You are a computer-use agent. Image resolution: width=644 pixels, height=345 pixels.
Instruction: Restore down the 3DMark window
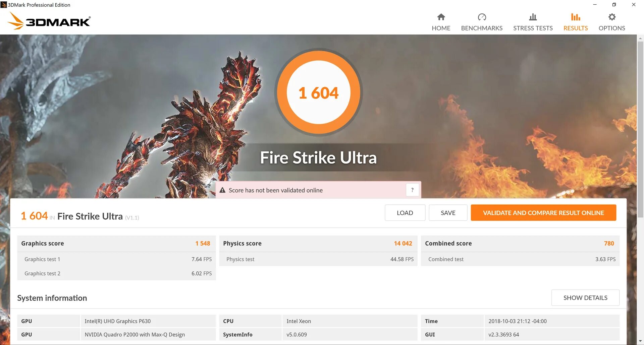pyautogui.click(x=614, y=5)
